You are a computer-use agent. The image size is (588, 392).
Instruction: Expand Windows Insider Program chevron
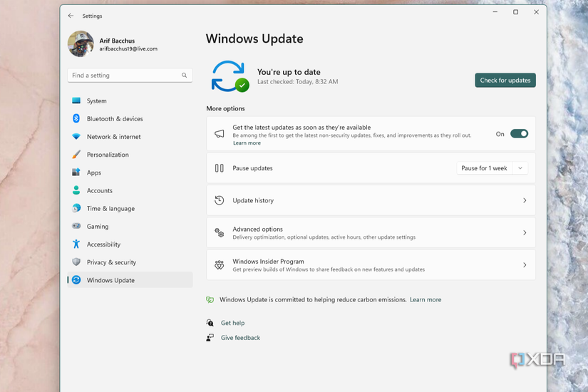525,265
